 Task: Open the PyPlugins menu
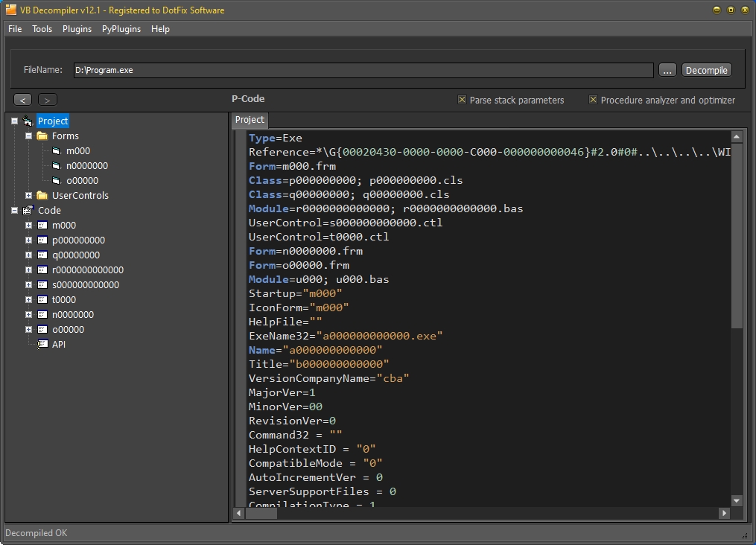click(121, 29)
